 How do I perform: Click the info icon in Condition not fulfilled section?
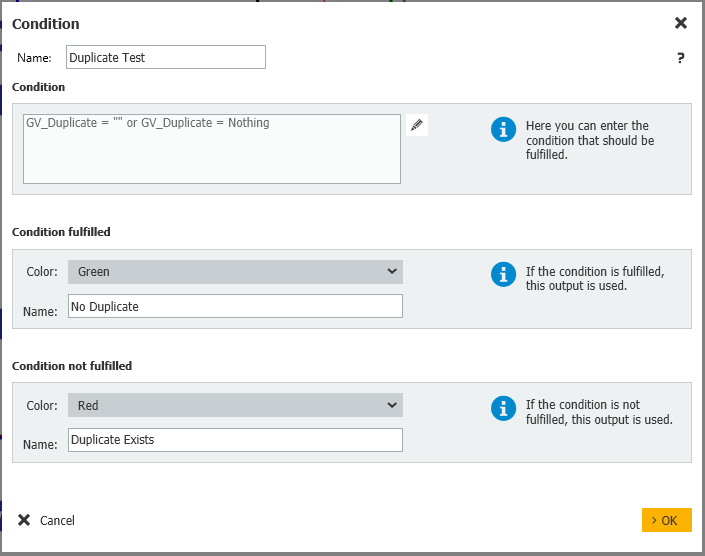point(504,408)
